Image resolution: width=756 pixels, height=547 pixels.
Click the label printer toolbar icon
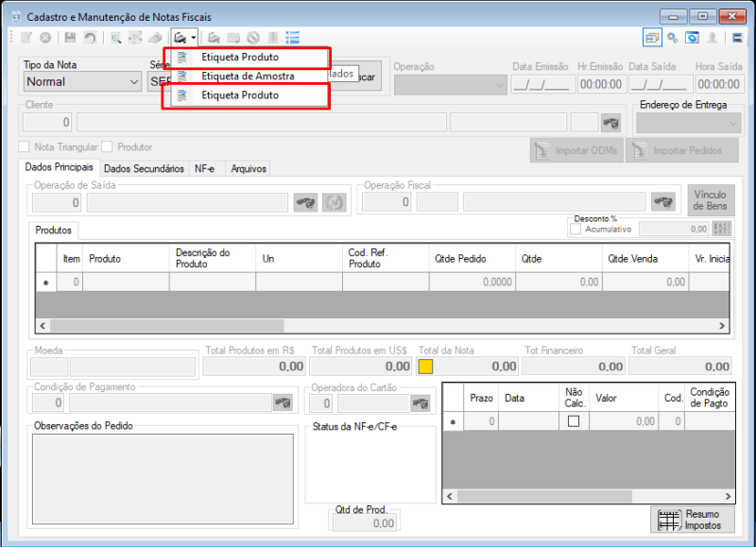[180, 38]
